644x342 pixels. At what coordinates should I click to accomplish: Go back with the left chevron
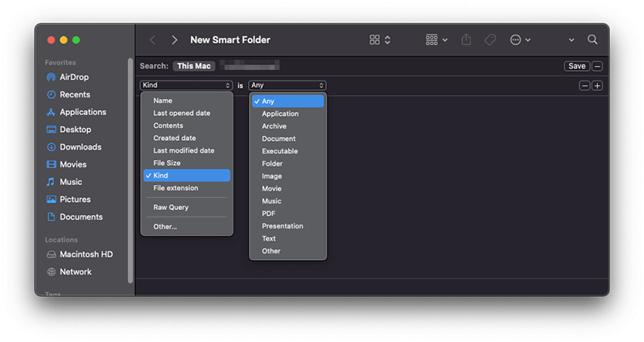coord(152,39)
